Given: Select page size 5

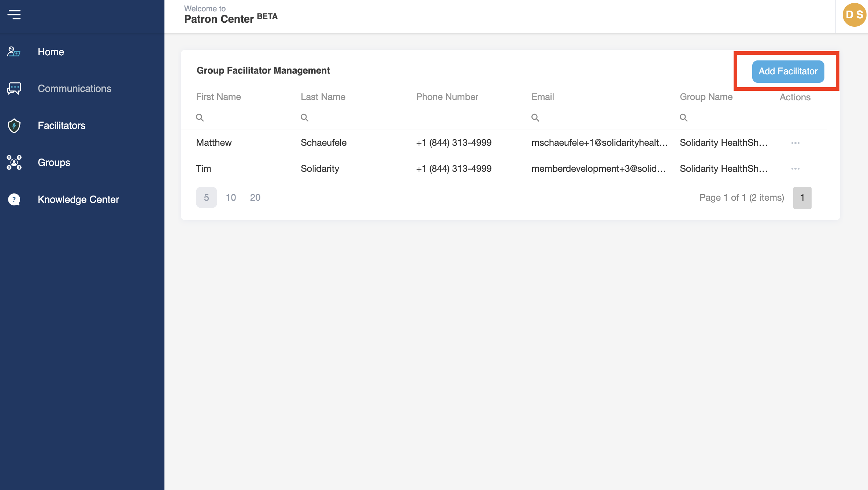Looking at the screenshot, I should (x=206, y=197).
